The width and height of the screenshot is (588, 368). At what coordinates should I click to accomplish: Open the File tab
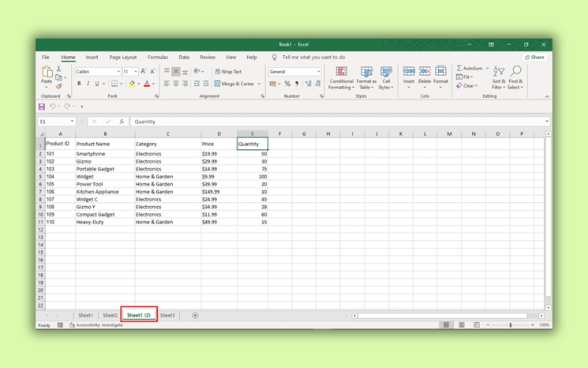[x=46, y=57]
